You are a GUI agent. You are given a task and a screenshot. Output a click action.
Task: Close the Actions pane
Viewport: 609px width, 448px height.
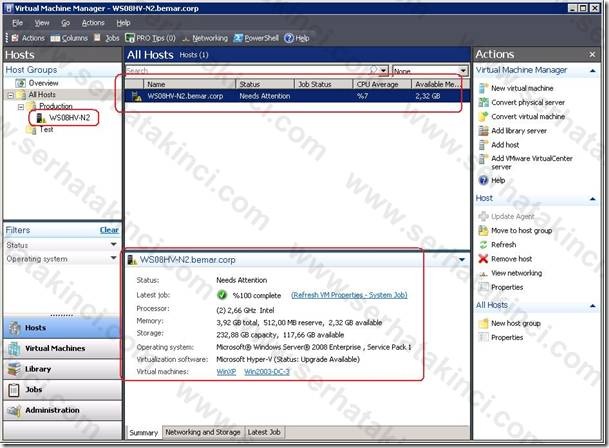click(592, 55)
